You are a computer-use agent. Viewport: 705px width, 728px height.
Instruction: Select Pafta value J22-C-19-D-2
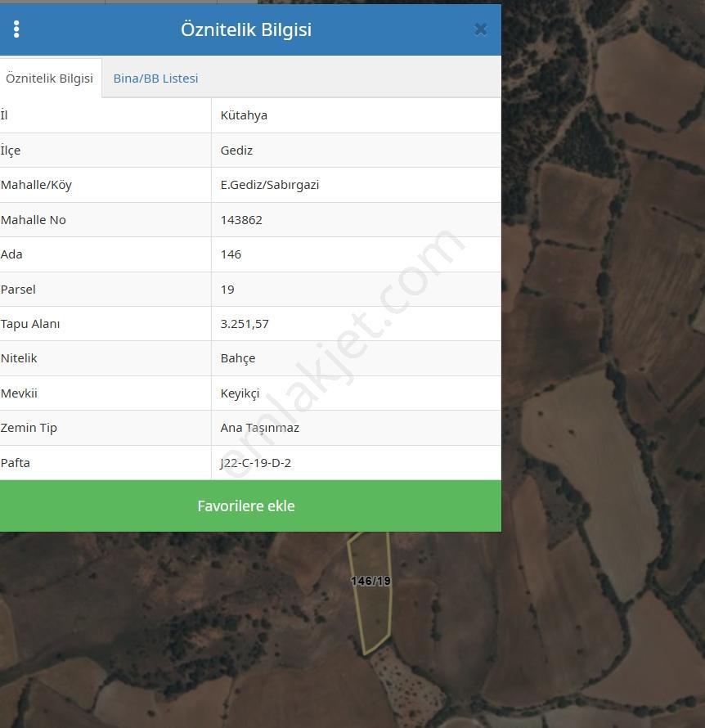(255, 463)
